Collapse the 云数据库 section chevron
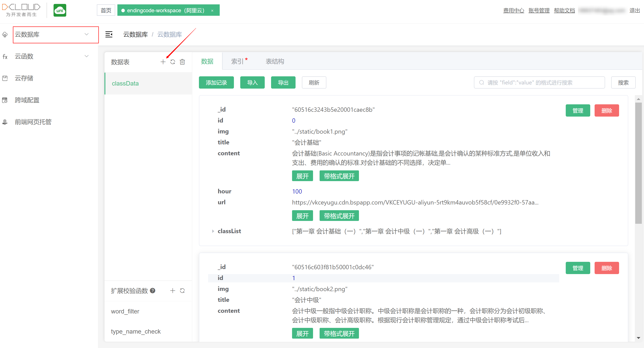The height and width of the screenshot is (348, 644). point(87,34)
